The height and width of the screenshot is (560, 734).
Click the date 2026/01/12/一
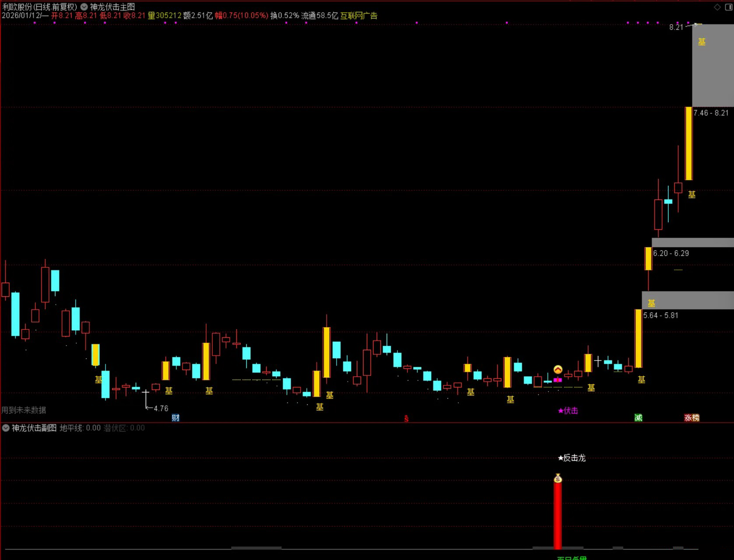click(x=25, y=16)
